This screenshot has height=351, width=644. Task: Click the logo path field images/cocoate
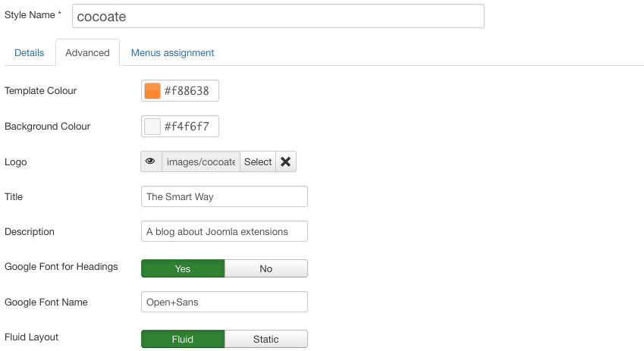(201, 161)
